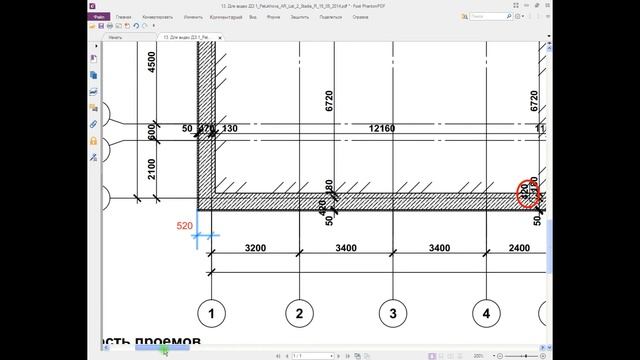This screenshot has width=640, height=360.
Task: Click the red 520 dimension annotation
Action: [x=184, y=226]
